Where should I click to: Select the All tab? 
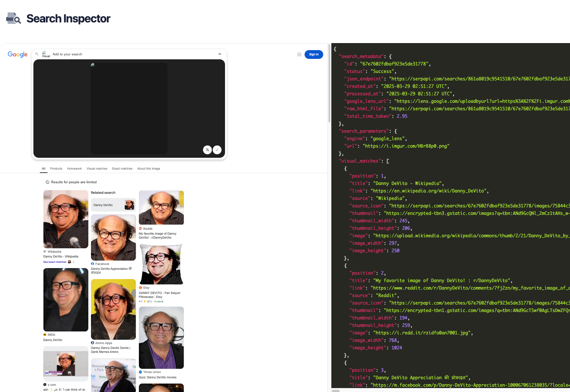tap(44, 169)
